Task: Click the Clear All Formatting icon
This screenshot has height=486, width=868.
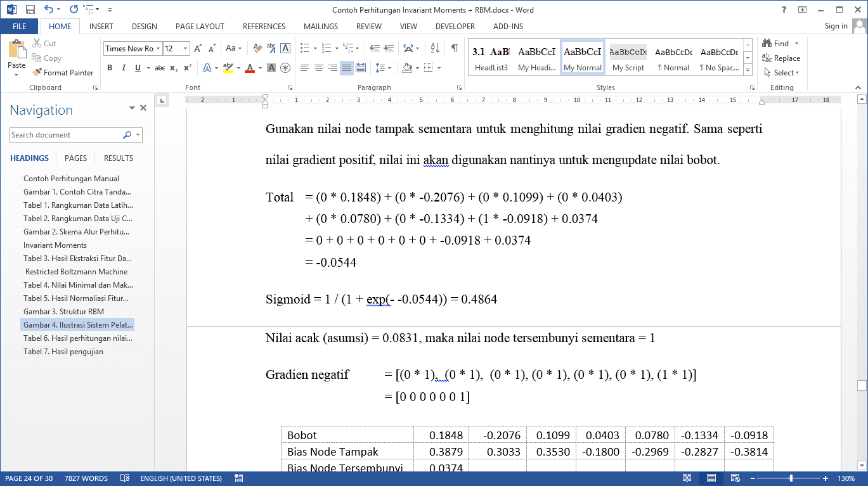Action: tap(257, 48)
